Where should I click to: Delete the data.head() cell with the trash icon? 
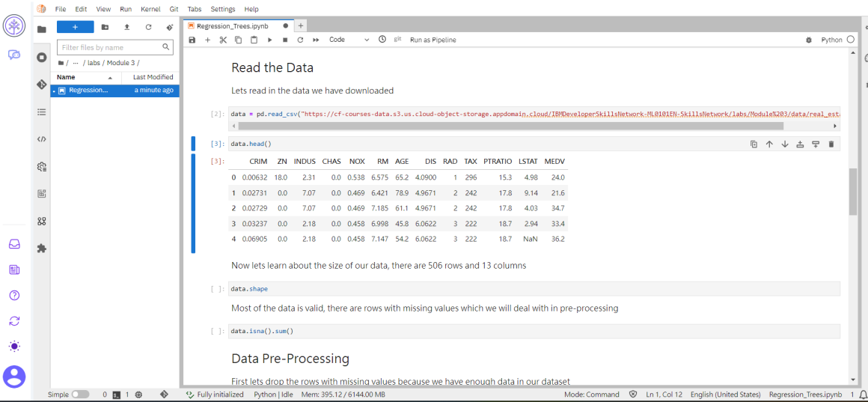pos(831,144)
